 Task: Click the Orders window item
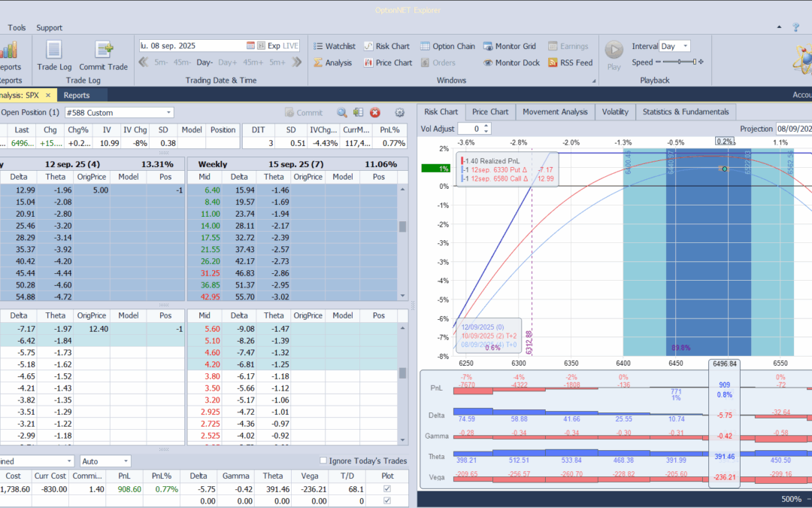click(x=438, y=62)
